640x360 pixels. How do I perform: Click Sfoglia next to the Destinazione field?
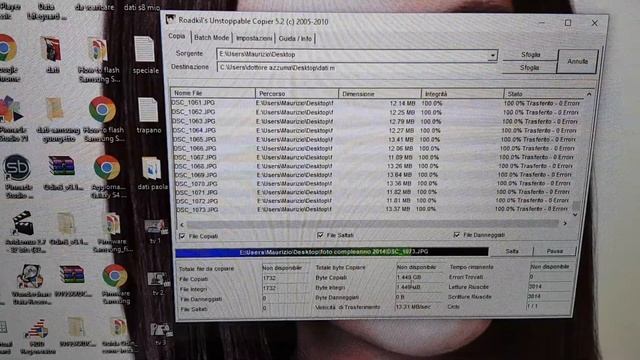click(529, 67)
